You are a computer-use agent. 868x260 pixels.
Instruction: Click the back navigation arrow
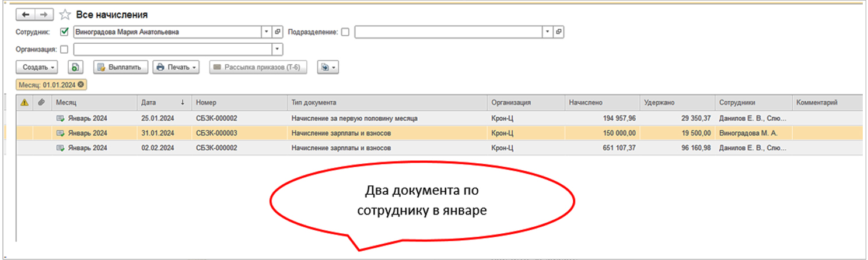26,15
